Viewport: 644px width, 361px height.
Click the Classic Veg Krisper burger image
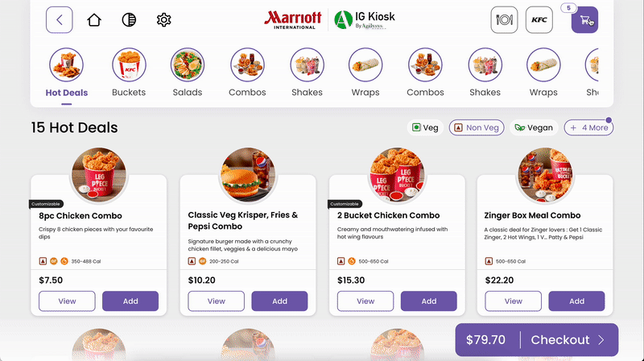pos(248,175)
